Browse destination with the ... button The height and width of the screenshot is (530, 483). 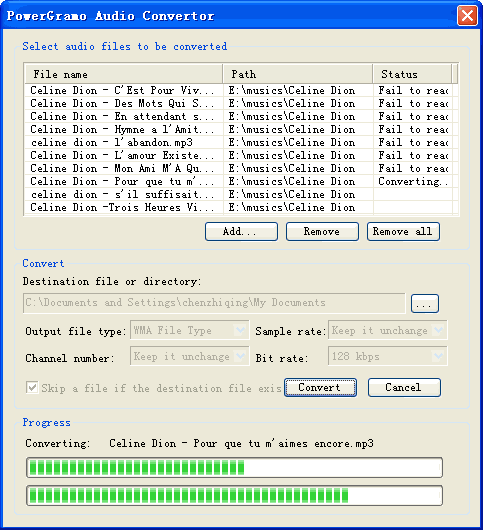[425, 304]
